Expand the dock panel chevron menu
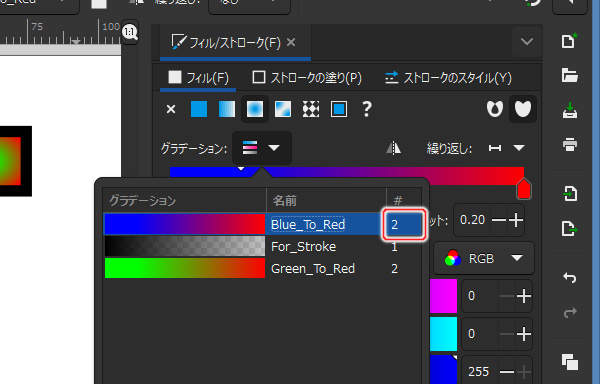Viewport: 600px width, 384px height. click(527, 41)
